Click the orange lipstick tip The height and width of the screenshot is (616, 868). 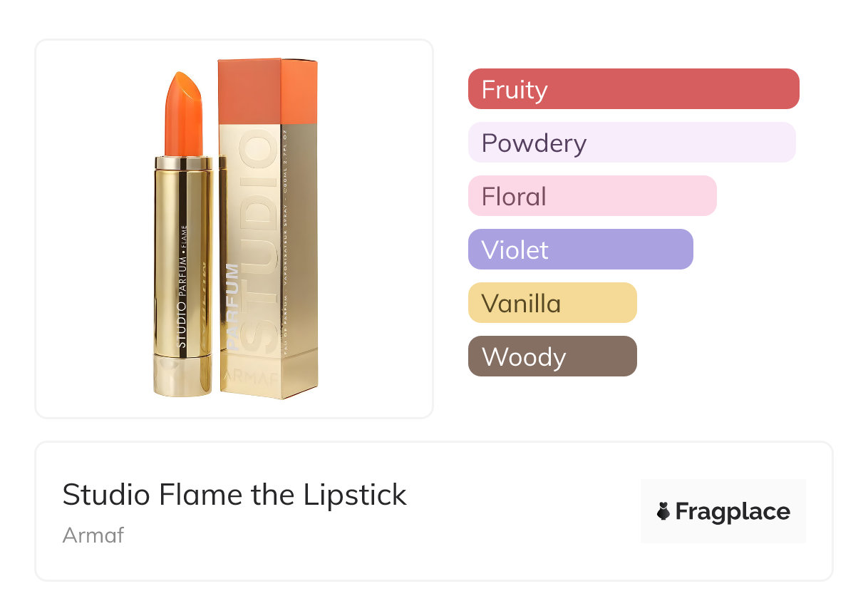(x=185, y=113)
